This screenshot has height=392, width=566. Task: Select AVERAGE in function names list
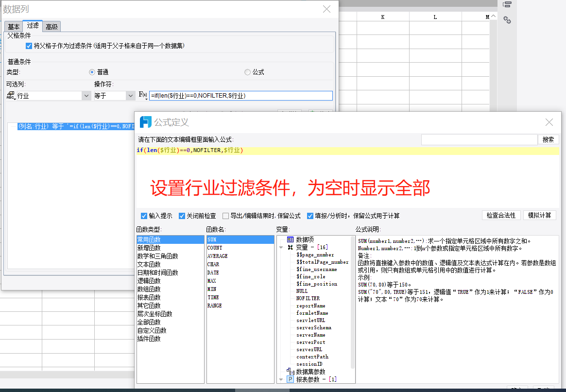tap(240, 256)
